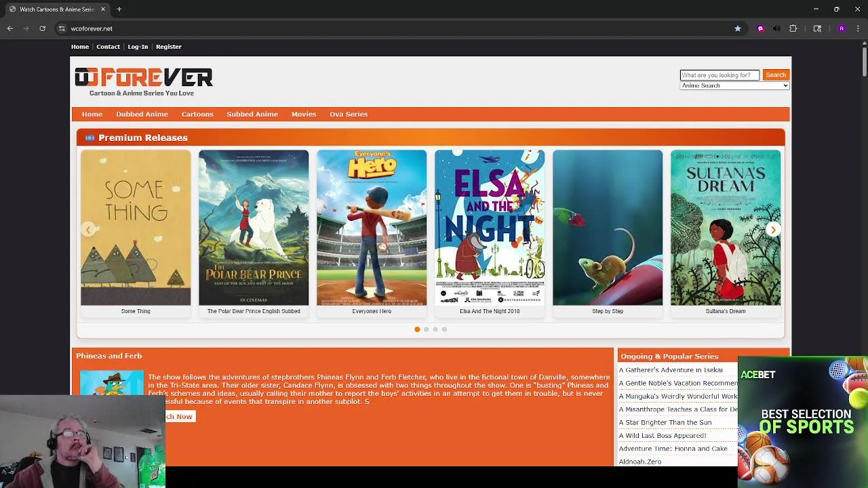
Task: Reload the page with the refresh icon
Action: point(43,28)
